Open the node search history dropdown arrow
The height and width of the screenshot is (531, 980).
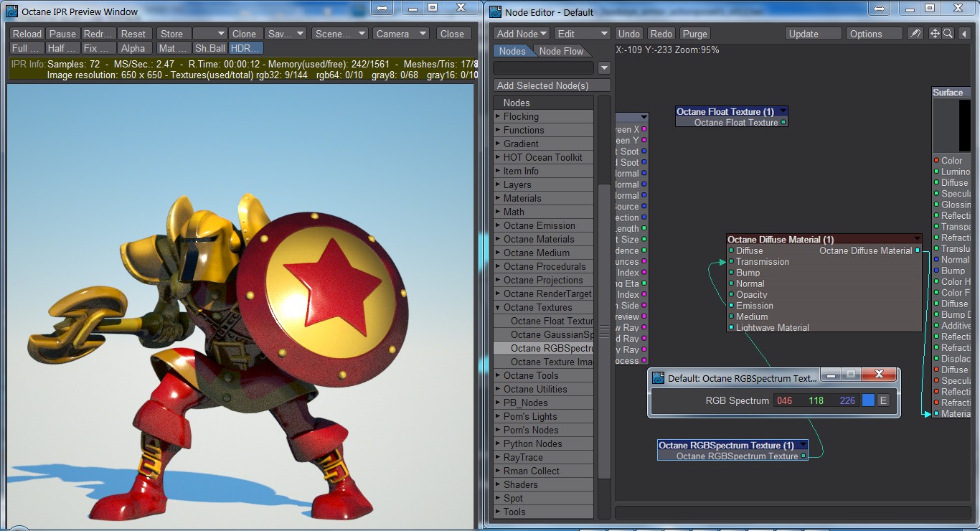pos(604,67)
